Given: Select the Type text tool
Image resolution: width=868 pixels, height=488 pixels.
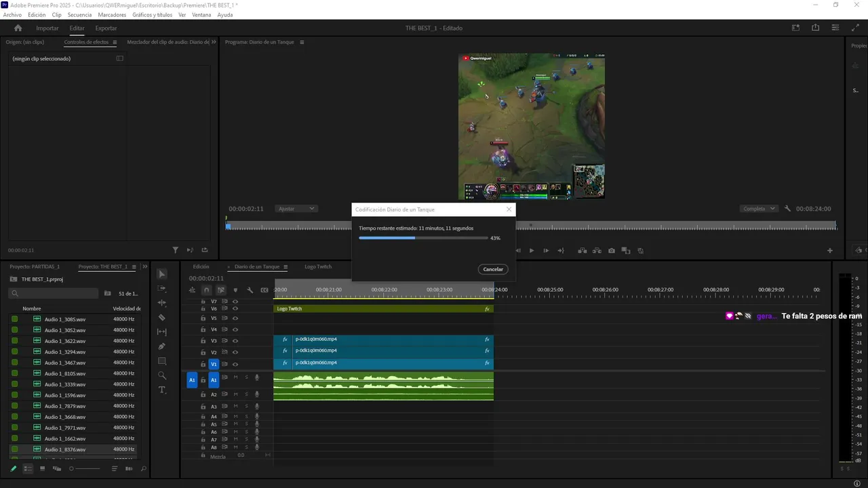Looking at the screenshot, I should click(162, 390).
